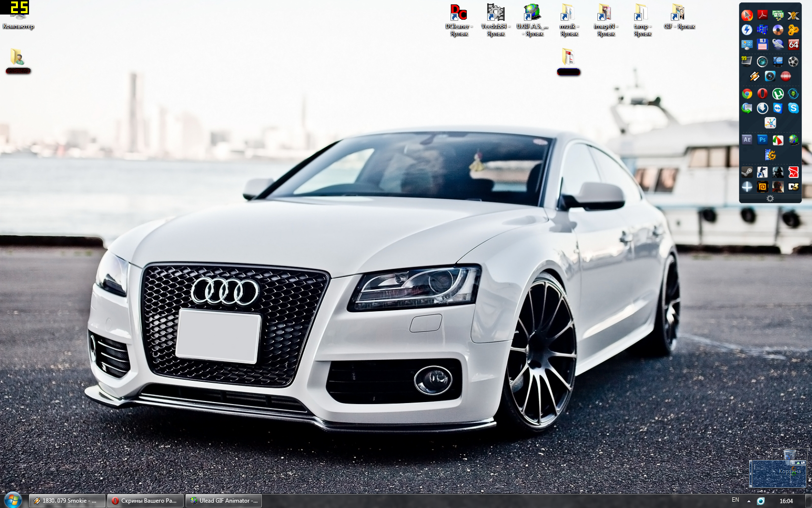This screenshot has width=812, height=508.
Task: Launch Adobe Photoshop from dock
Action: [762, 140]
